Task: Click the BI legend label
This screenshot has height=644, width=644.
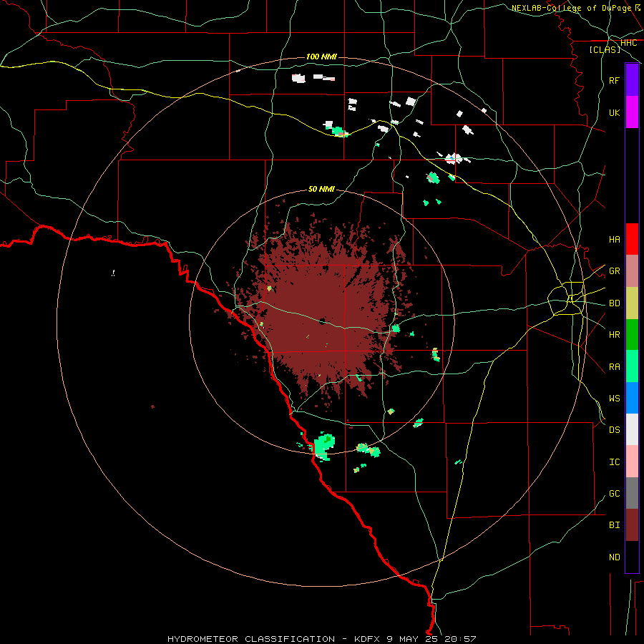Action: point(614,525)
